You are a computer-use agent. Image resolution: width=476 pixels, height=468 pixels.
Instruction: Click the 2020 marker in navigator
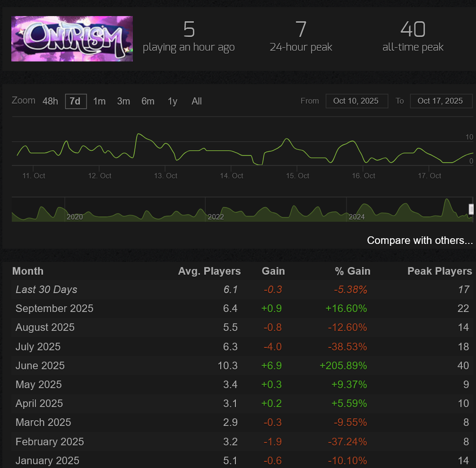75,217
